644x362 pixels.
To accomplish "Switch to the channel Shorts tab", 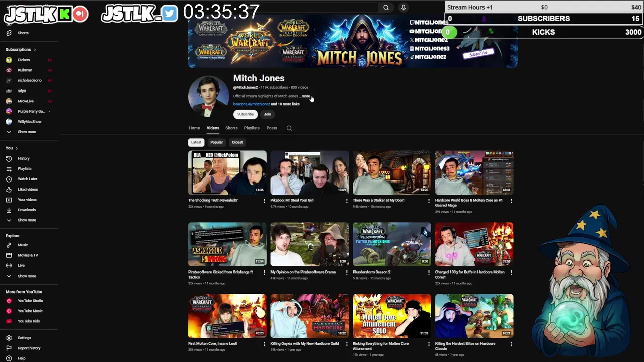I will (x=231, y=128).
